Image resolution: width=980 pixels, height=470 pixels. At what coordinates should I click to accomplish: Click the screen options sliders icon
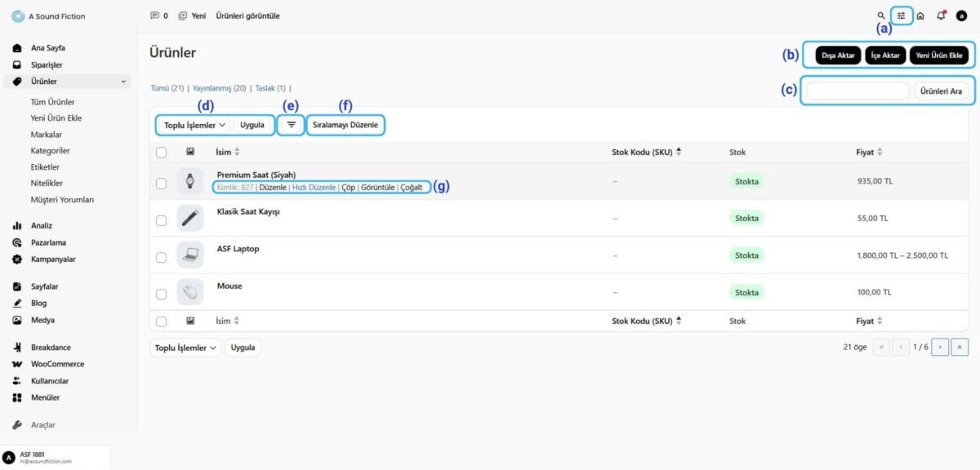pos(902,16)
